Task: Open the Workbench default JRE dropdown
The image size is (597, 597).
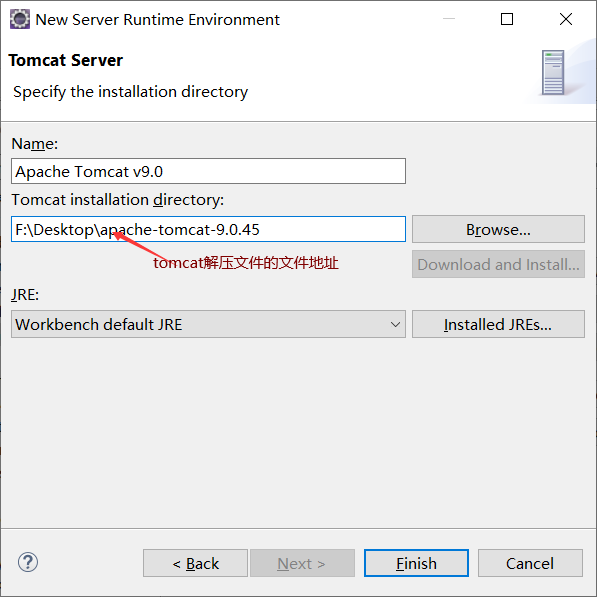Action: (208, 324)
